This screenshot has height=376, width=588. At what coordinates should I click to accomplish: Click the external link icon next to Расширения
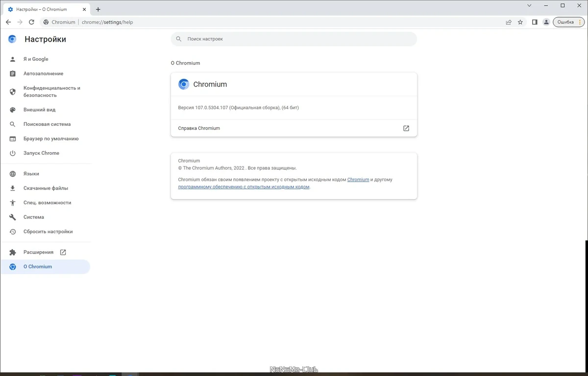point(63,252)
